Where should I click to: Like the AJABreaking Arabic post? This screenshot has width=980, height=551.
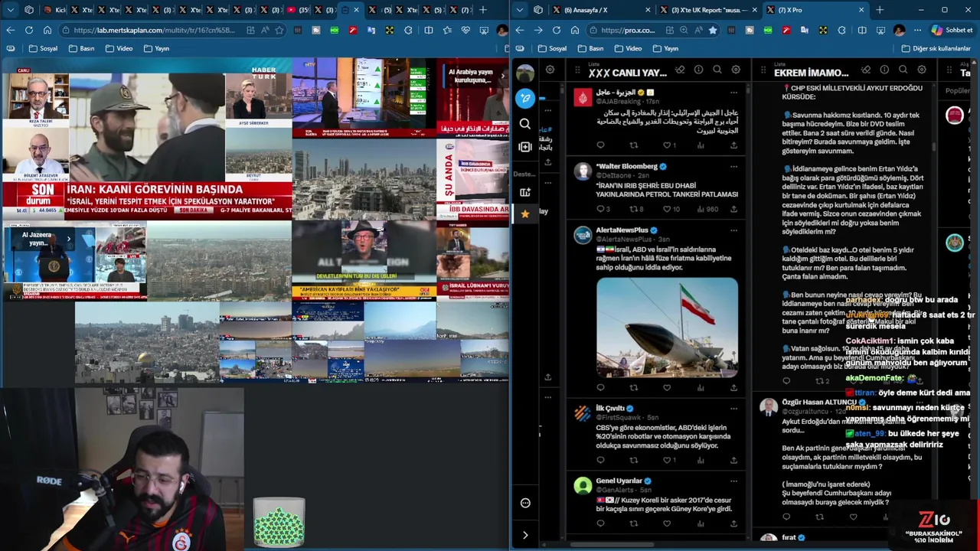point(668,145)
